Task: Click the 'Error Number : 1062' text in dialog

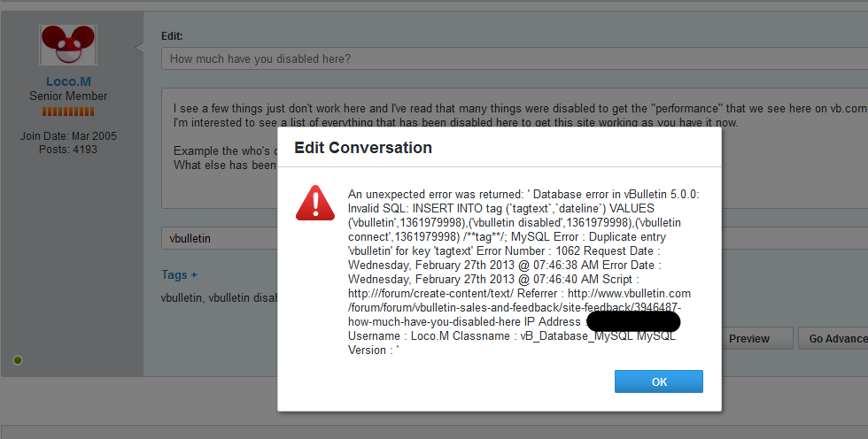Action: tap(528, 250)
